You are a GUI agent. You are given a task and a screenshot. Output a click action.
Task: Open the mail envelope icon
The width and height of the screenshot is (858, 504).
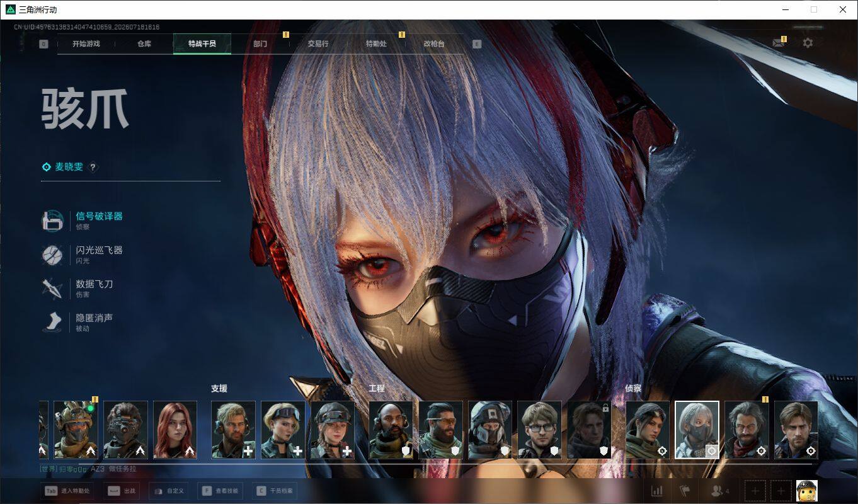click(x=779, y=43)
